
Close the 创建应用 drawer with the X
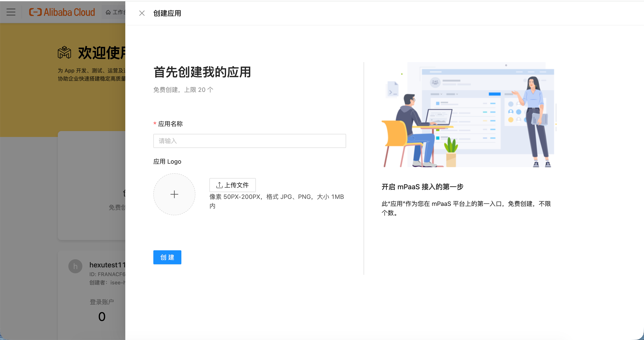click(142, 13)
